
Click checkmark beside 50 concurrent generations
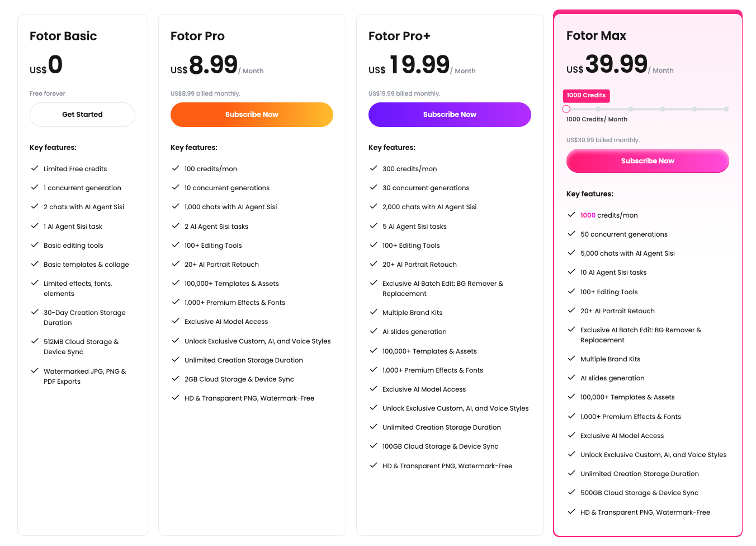[x=571, y=234]
